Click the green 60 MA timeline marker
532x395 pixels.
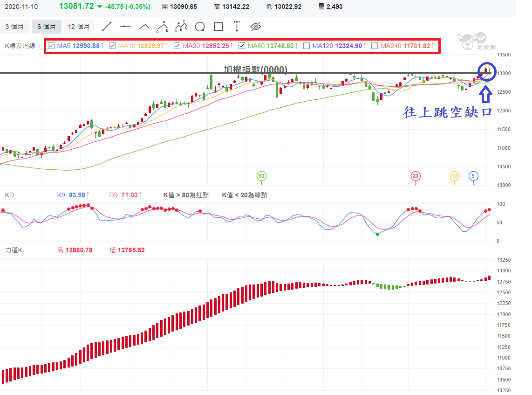pyautogui.click(x=261, y=176)
